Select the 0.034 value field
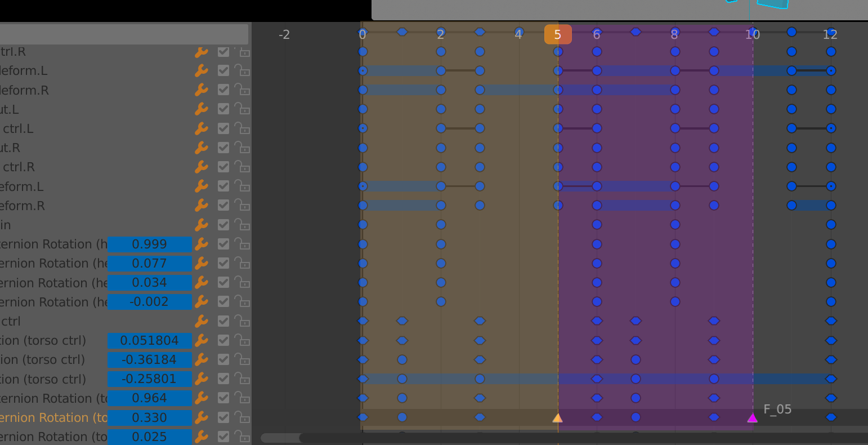The height and width of the screenshot is (445, 868). [150, 282]
